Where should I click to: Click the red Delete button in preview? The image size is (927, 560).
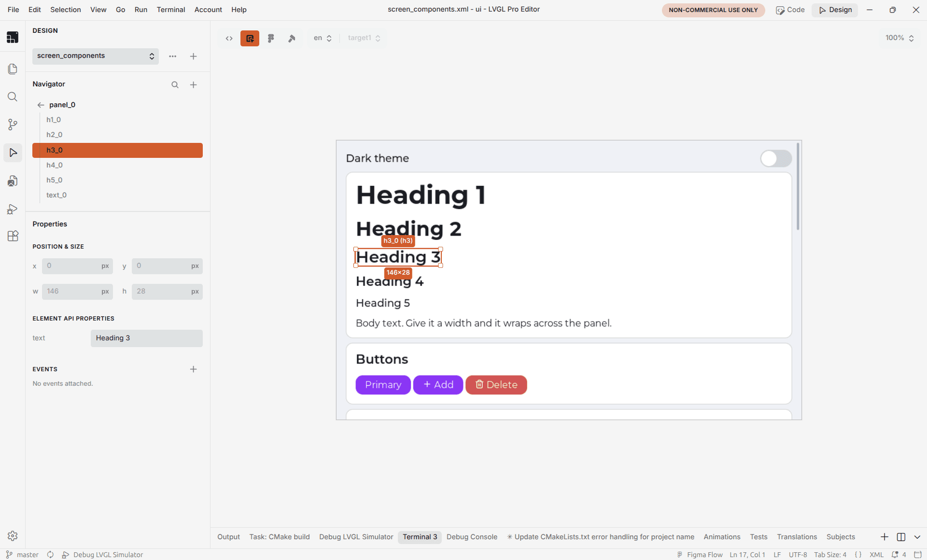click(496, 385)
